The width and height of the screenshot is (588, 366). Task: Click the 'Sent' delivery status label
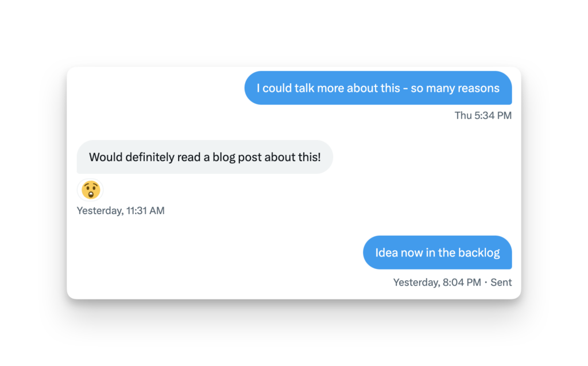pyautogui.click(x=501, y=282)
